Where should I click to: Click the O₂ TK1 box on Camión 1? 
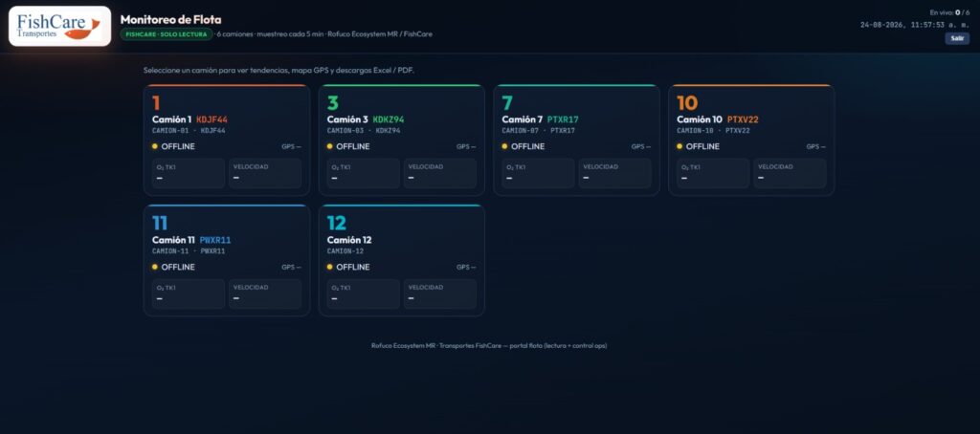(x=189, y=173)
